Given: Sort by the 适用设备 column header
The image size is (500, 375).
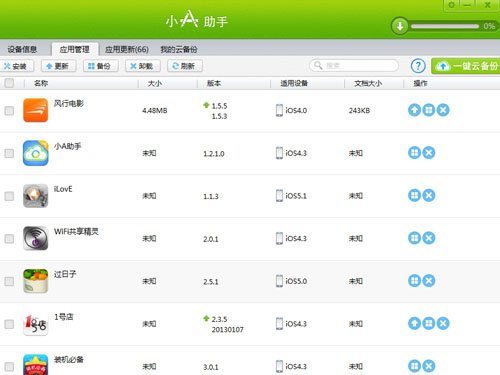Looking at the screenshot, I should coord(294,83).
